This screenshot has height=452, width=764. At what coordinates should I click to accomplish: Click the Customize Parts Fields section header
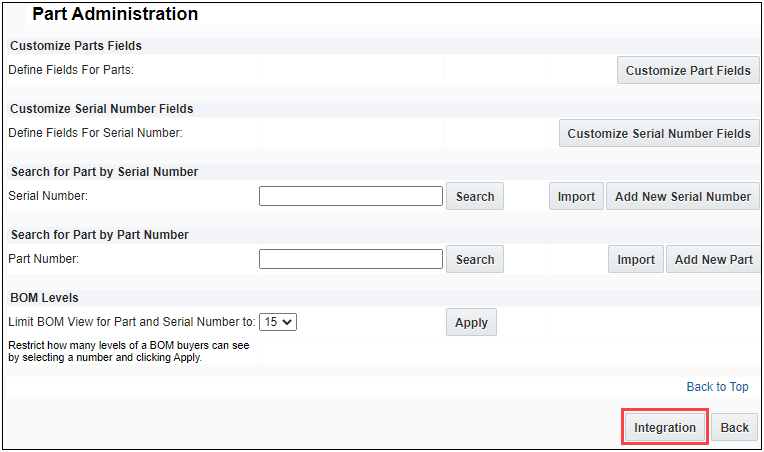point(76,46)
